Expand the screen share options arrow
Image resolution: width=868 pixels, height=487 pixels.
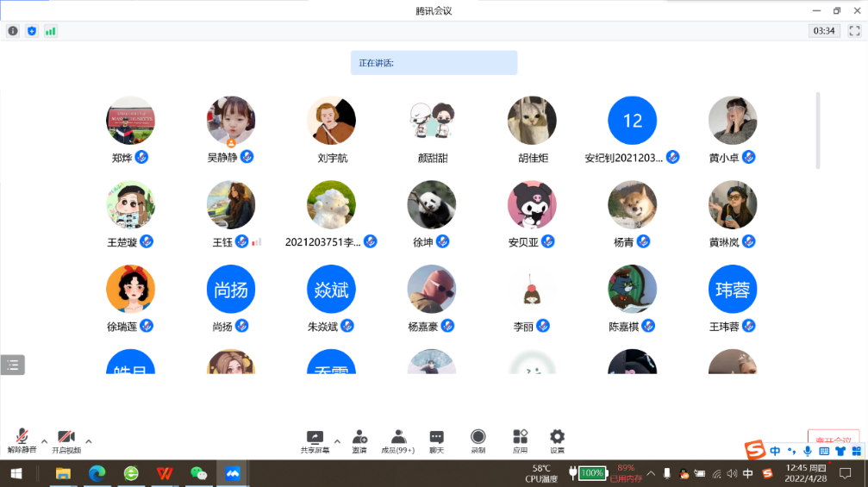[337, 441]
